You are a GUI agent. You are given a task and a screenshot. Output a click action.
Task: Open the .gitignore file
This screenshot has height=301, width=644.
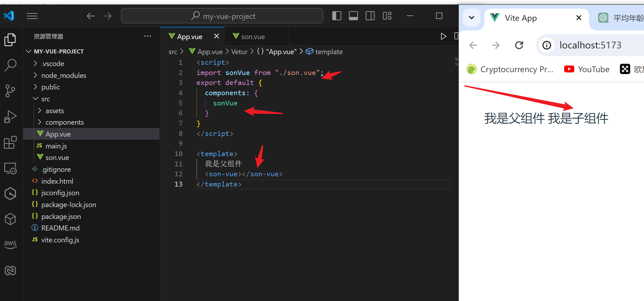[91, 169]
